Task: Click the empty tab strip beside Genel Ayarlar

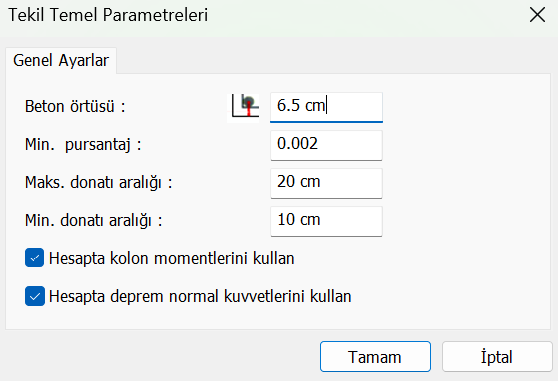Action: [x=333, y=60]
